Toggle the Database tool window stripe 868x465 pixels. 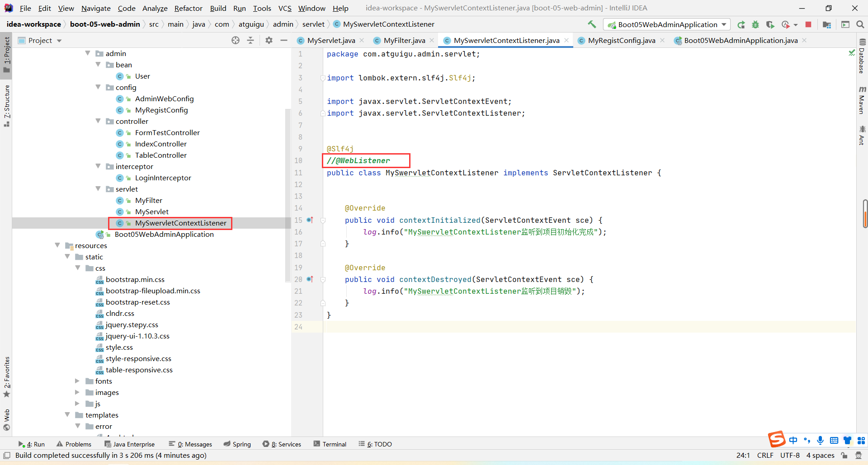click(x=862, y=56)
